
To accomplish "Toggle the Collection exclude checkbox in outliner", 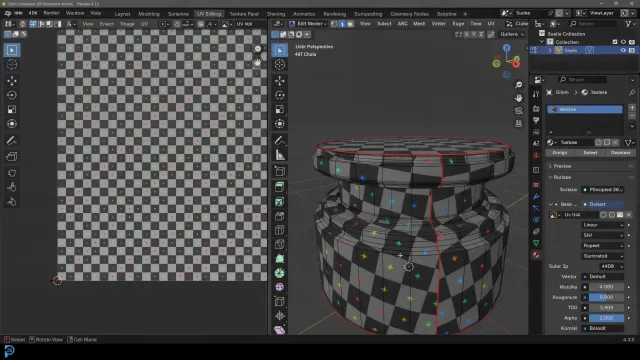I will point(615,42).
